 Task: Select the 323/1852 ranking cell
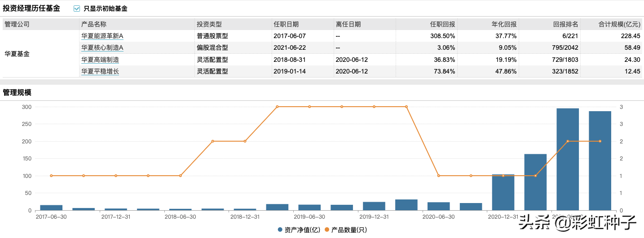(x=565, y=71)
